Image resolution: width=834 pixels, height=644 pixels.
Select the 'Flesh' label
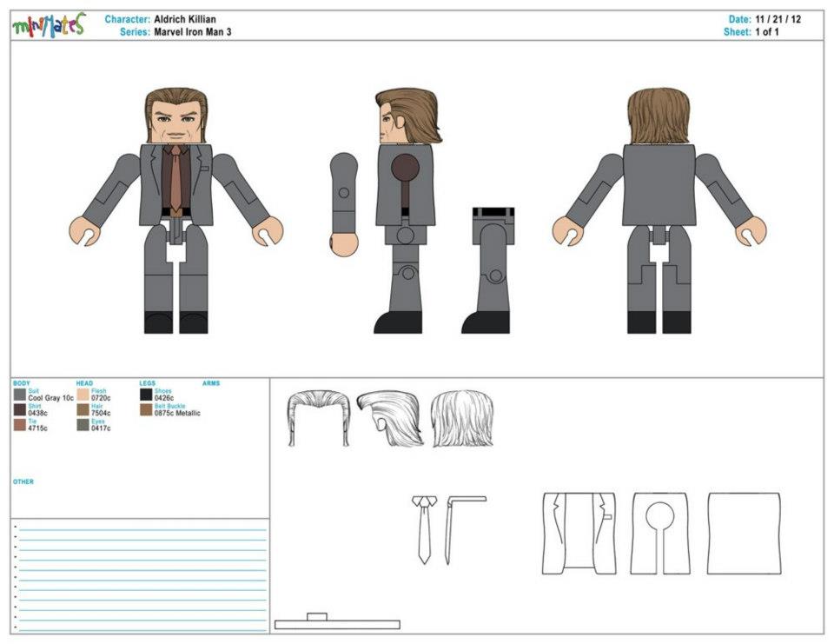[99, 391]
